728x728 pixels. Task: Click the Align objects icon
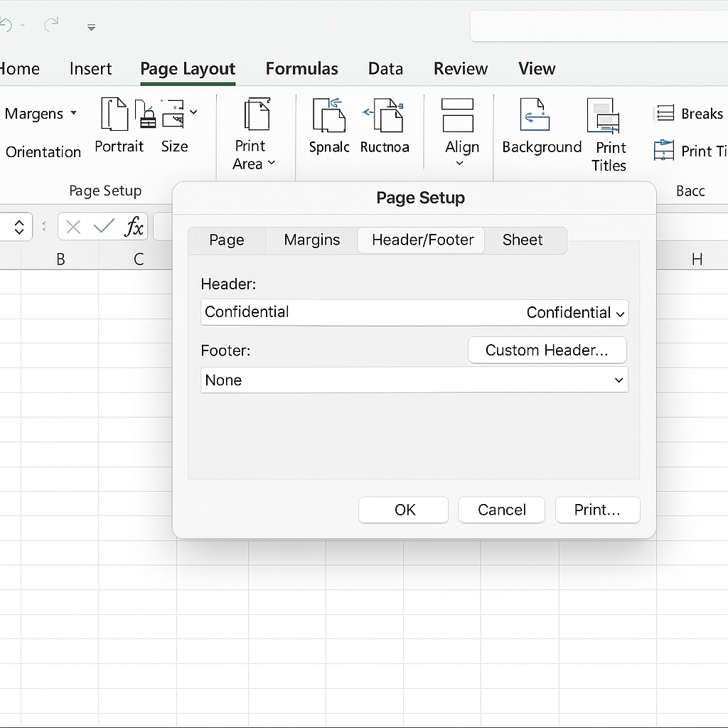click(x=457, y=115)
